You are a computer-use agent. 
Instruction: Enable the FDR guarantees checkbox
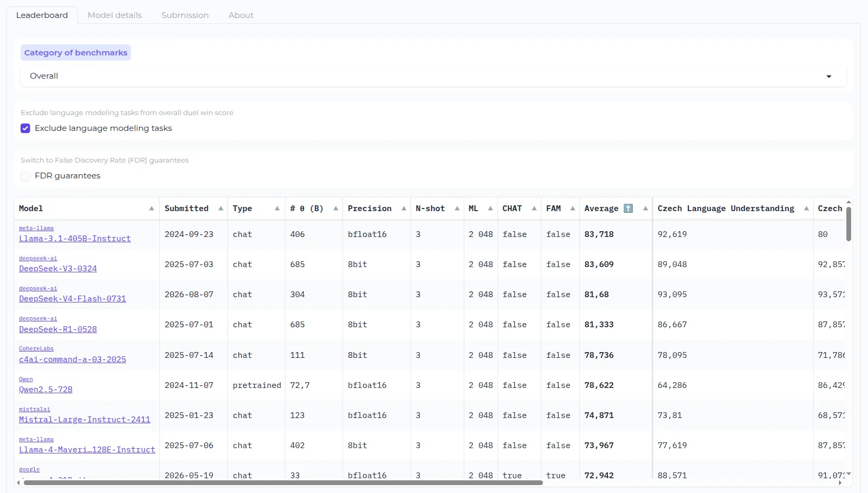(25, 176)
